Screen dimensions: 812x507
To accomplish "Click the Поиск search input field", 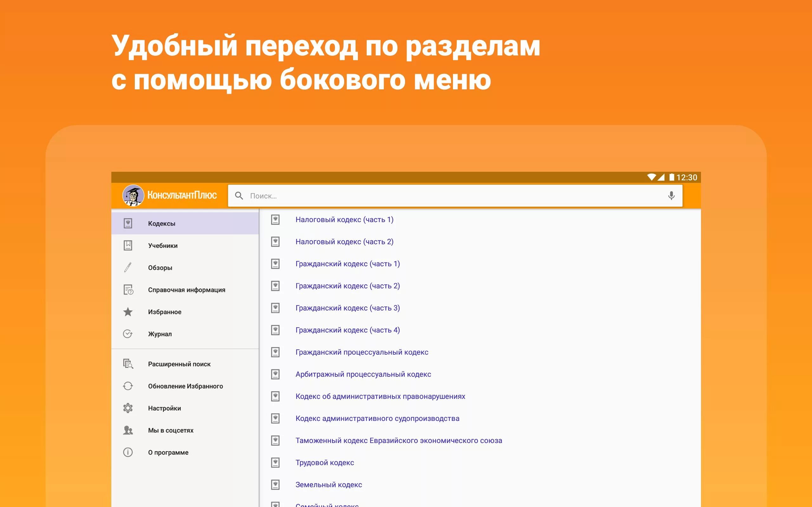I will click(x=436, y=196).
